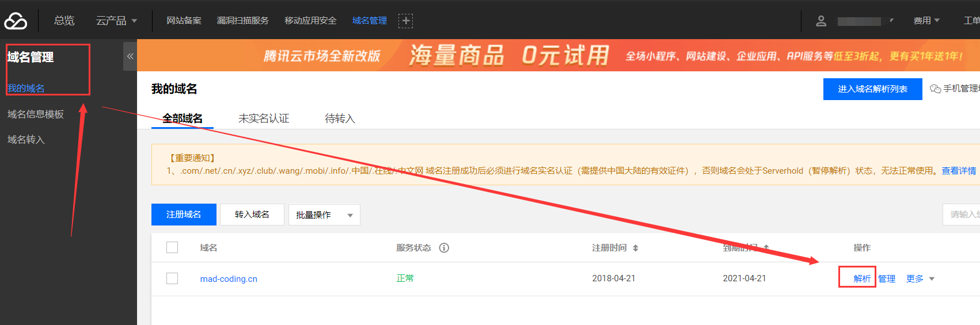Expand the 更多 actions dropdown
Viewport: 980px width, 325px height.
920,278
